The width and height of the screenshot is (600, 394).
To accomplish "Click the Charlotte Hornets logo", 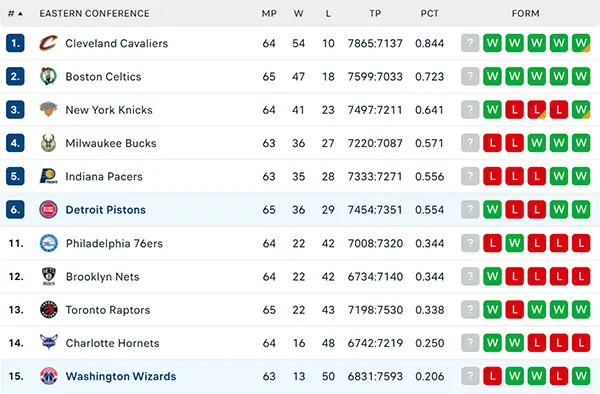I will 49,343.
